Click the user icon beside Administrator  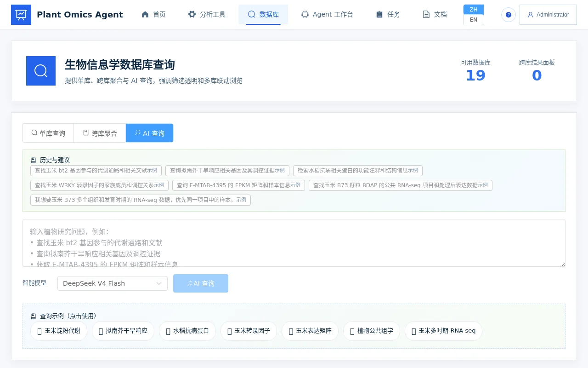pyautogui.click(x=531, y=15)
